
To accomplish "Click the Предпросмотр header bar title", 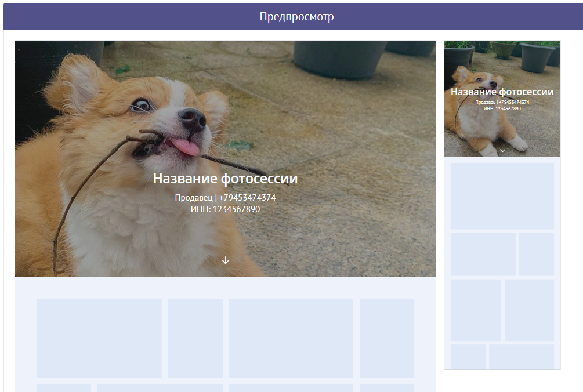I will tap(296, 17).
